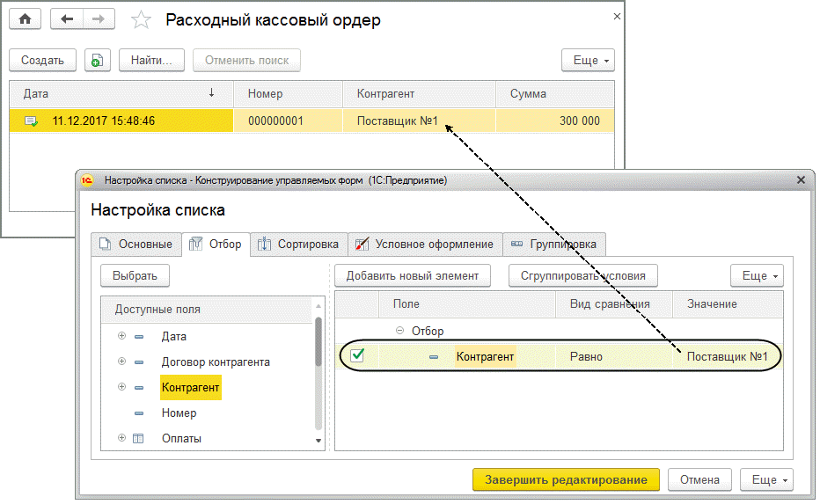The image size is (820, 504).
Task: Create new document by copying icon
Action: click(98, 60)
